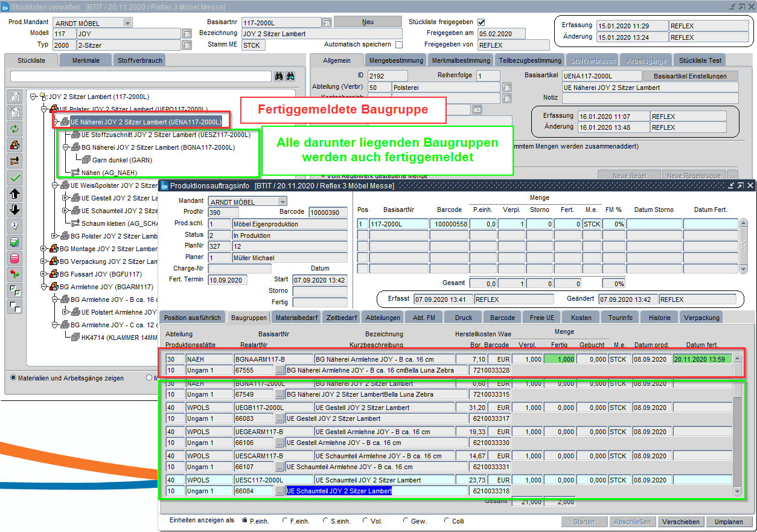757x532 pixels.
Task: Click the first binoculars search icon
Action: point(279,77)
